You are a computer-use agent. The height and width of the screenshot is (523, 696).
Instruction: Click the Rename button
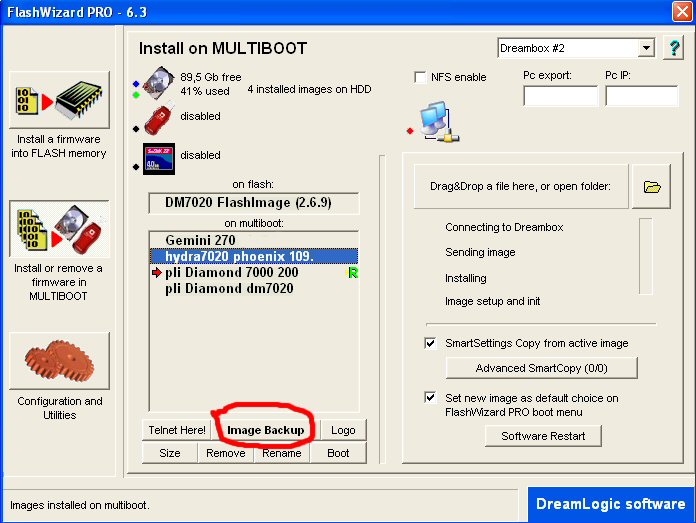281,453
